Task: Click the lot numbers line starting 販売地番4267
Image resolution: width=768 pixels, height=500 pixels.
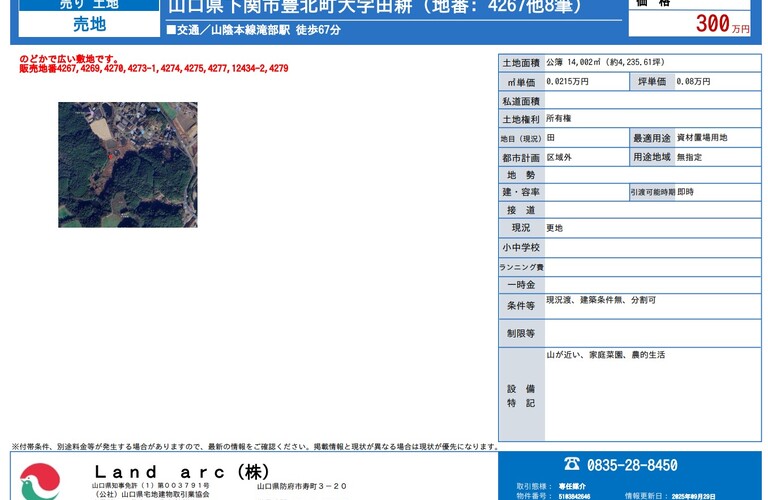Action: click(x=154, y=69)
